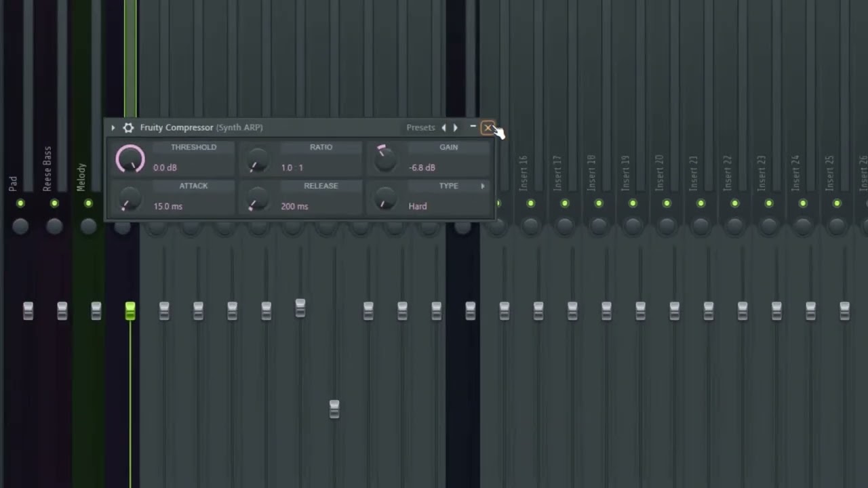Click the attack value 15.0 ms
Viewport: 868px width, 488px height.
167,206
